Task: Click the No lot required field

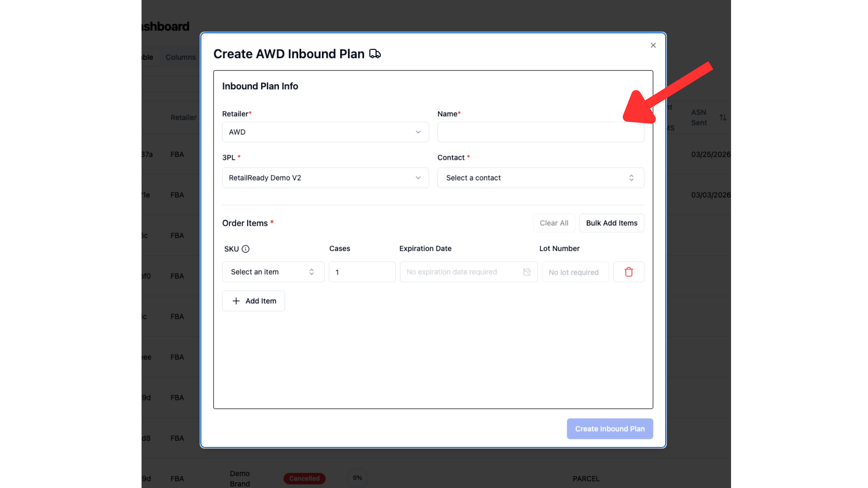Action: tap(575, 272)
